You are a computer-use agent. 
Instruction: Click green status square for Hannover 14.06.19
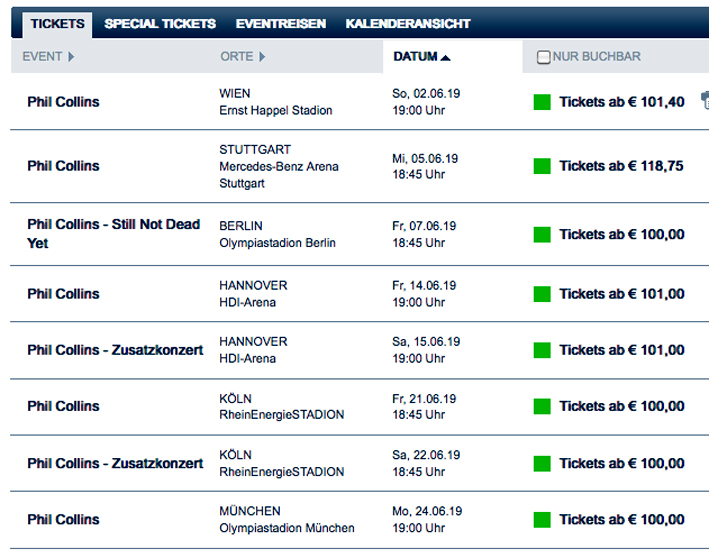pos(542,294)
